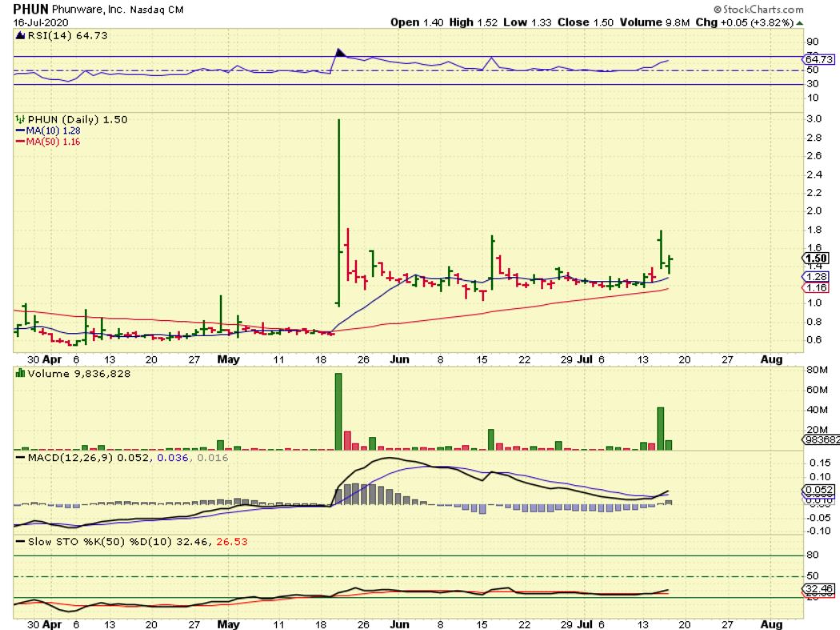Click the candlestick icon beside PHUN (Daily)
The width and height of the screenshot is (840, 630).
(x=20, y=119)
